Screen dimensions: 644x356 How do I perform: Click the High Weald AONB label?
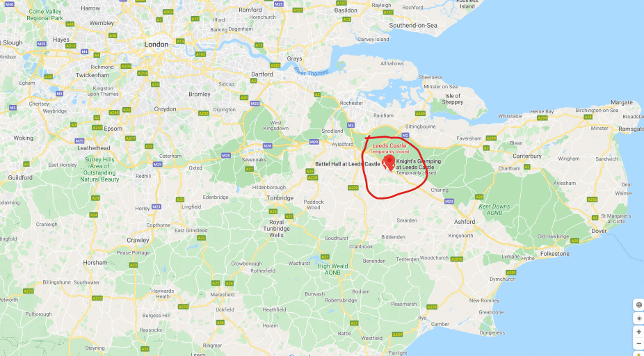click(x=332, y=269)
